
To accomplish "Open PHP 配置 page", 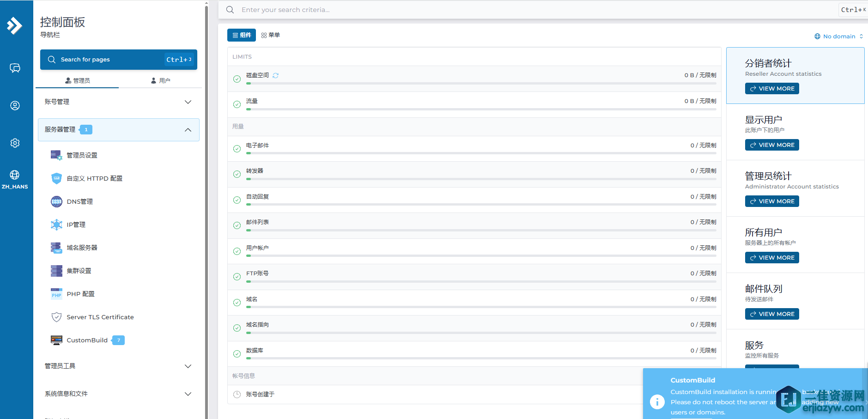I will point(80,294).
